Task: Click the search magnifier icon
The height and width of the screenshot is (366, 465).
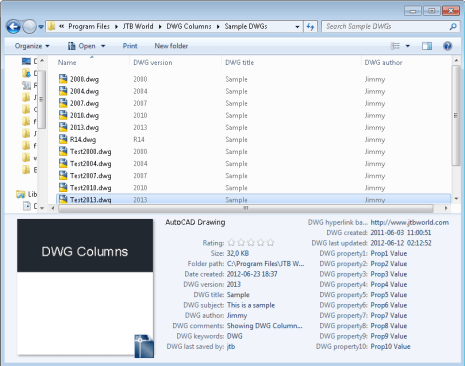Action: 453,27
